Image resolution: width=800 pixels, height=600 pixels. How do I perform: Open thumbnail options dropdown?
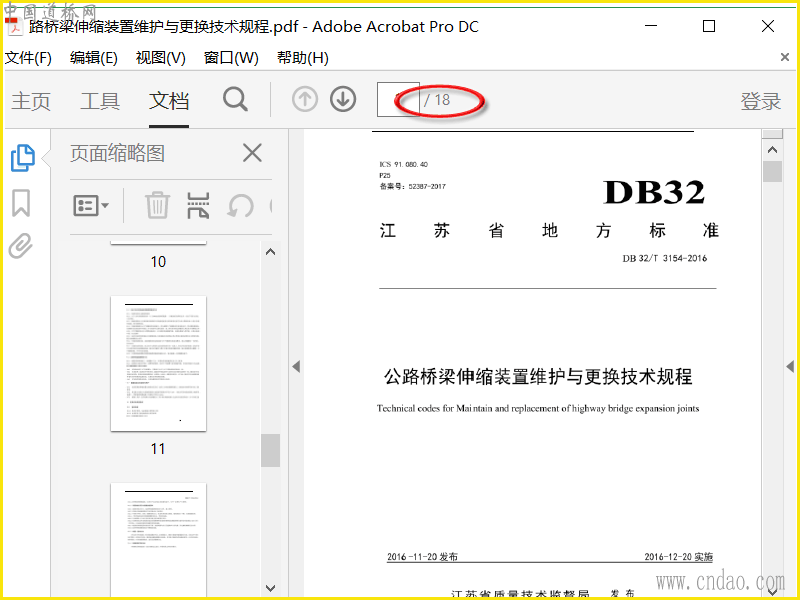coord(91,206)
